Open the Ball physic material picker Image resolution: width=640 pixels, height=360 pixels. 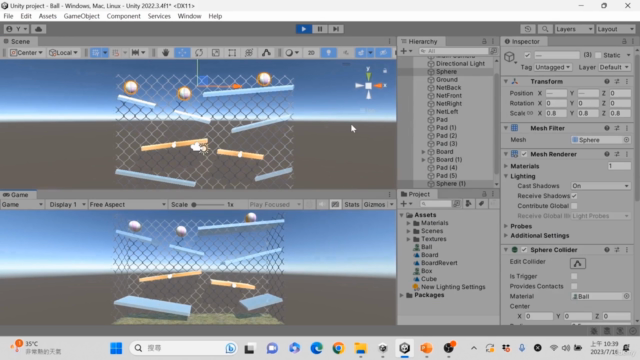[x=627, y=296]
